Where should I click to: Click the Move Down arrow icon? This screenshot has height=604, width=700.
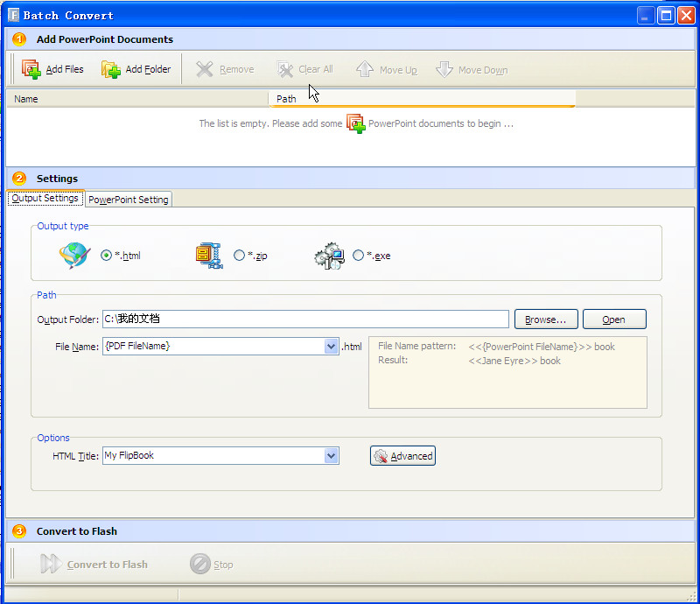444,69
